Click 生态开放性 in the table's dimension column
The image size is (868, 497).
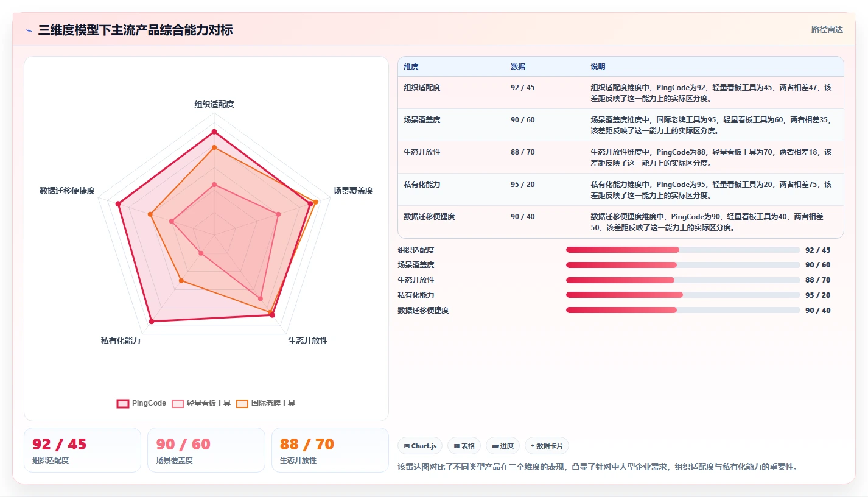pos(422,152)
